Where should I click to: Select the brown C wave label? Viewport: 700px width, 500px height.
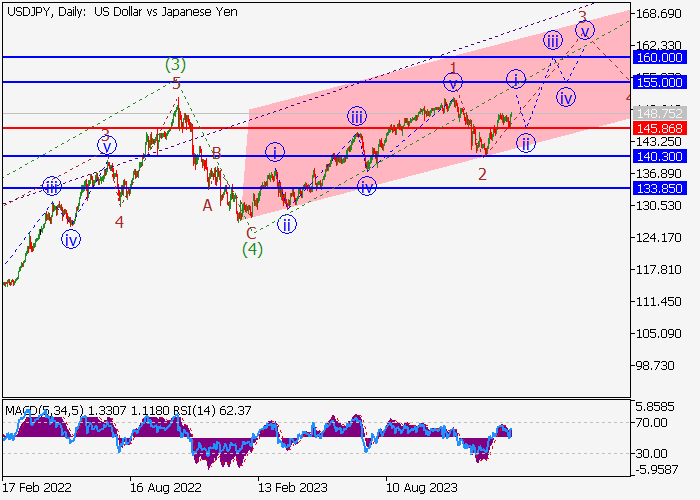pyautogui.click(x=251, y=233)
